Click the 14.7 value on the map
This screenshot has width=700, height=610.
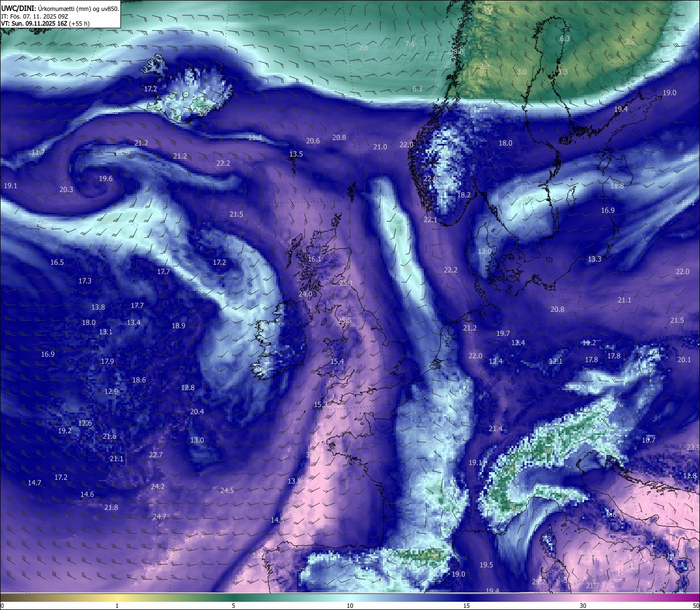point(34,483)
